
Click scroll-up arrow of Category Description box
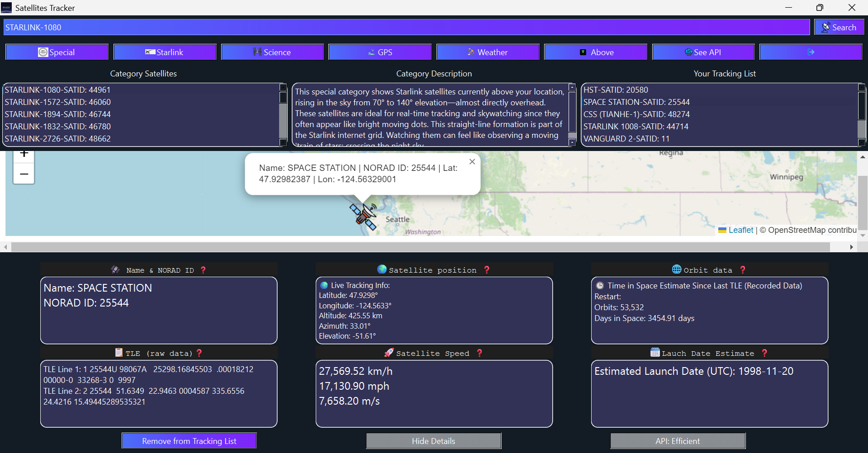(572, 87)
